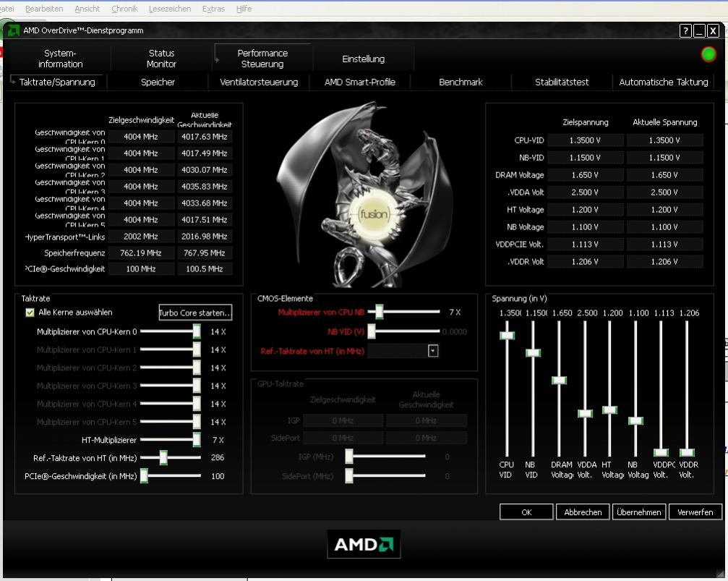Click the Speicherfrequenz 762.19 MHz value

point(141,253)
